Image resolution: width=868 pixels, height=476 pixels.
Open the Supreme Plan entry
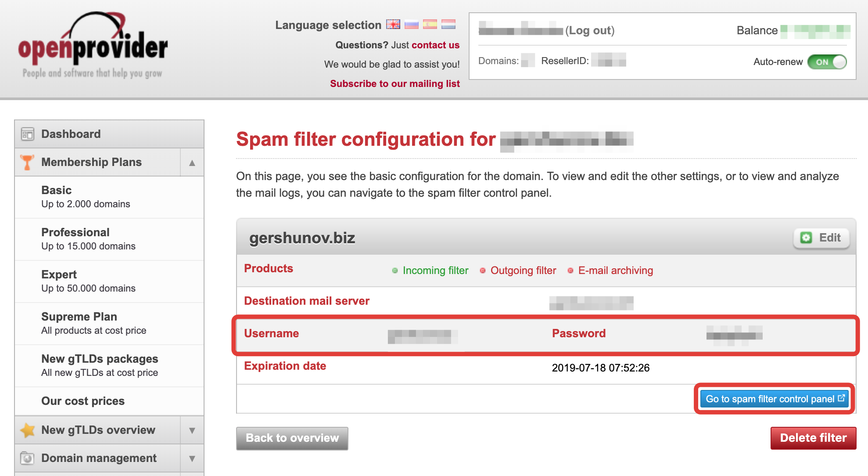[109, 324]
